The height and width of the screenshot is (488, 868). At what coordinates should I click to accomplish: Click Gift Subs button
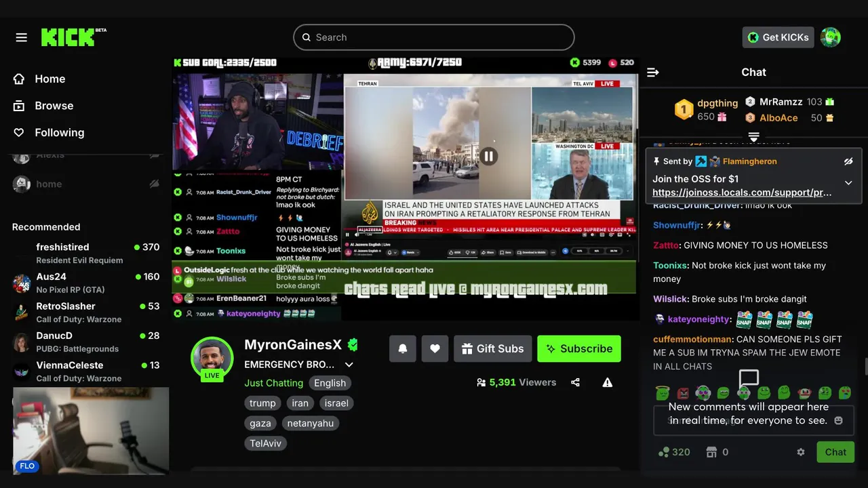493,348
